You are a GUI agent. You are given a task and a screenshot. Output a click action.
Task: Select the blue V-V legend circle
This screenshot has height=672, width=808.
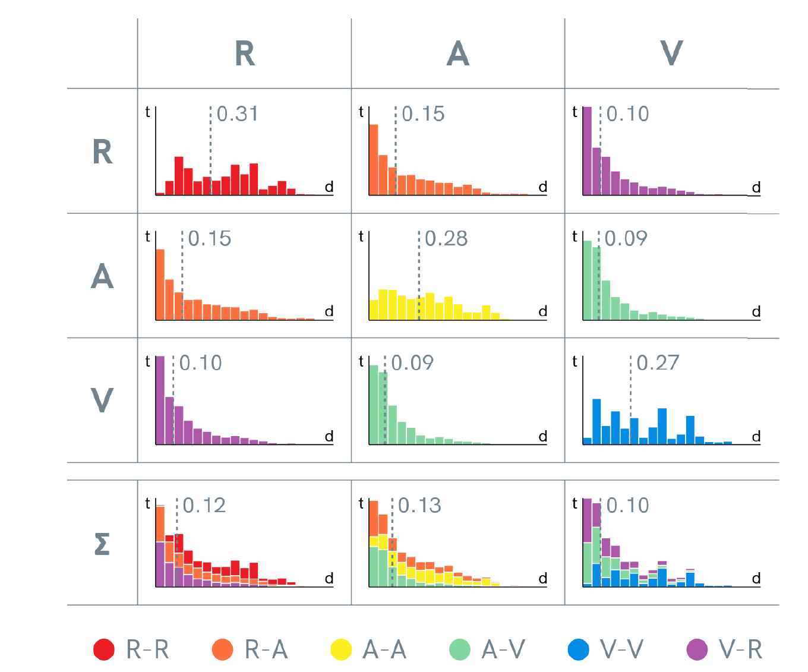click(x=579, y=649)
